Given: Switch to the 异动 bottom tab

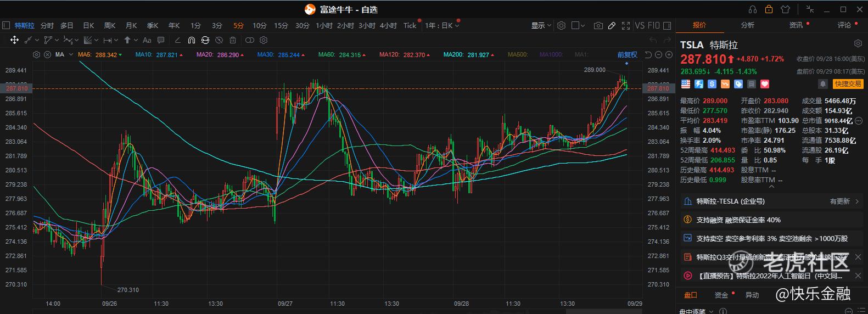Looking at the screenshot, I should click(x=752, y=295).
